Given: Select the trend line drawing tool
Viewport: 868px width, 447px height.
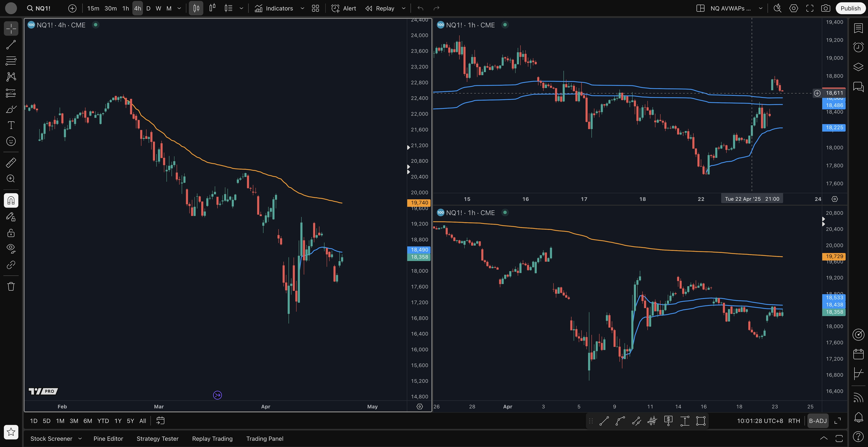Looking at the screenshot, I should coord(11,45).
